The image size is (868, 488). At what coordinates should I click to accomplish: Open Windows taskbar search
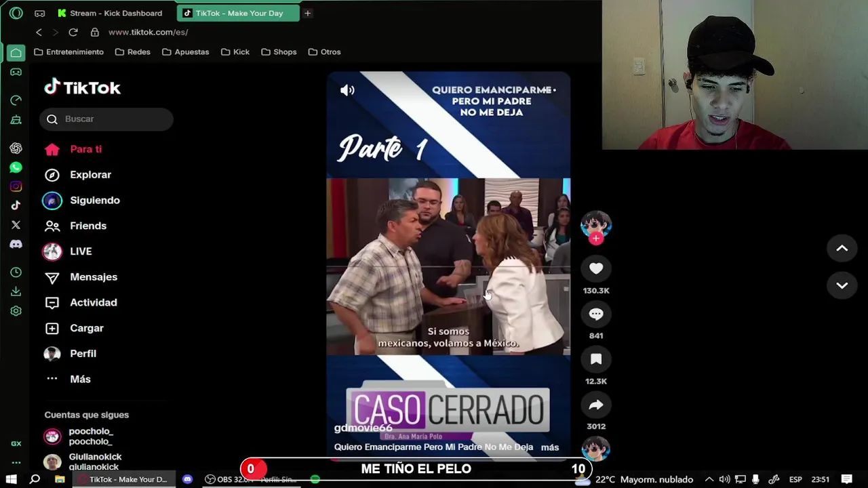pyautogui.click(x=35, y=479)
